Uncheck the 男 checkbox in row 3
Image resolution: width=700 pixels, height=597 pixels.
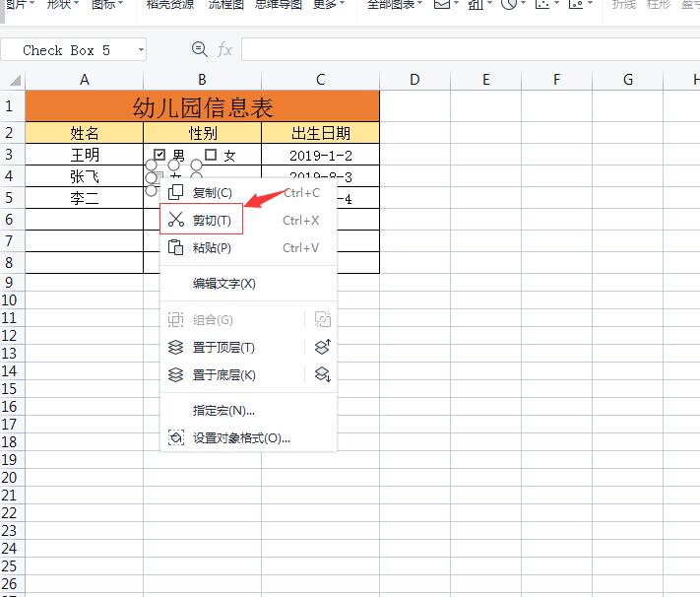tap(159, 155)
